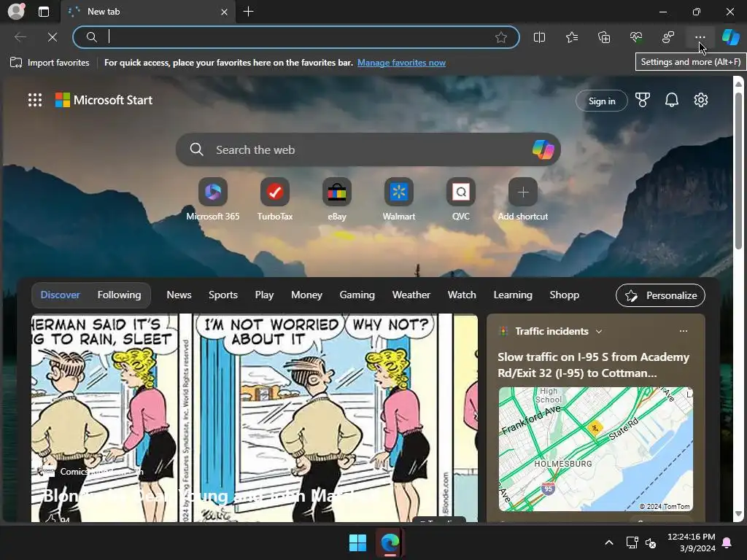This screenshot has width=747, height=560.
Task: Open Microsoft 365 shortcut
Action: (x=213, y=199)
